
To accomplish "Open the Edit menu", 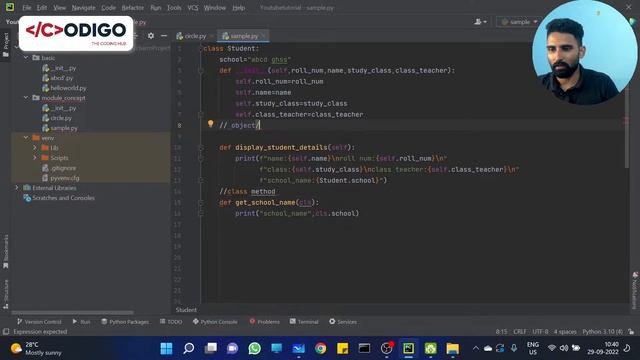I will coord(42,7).
